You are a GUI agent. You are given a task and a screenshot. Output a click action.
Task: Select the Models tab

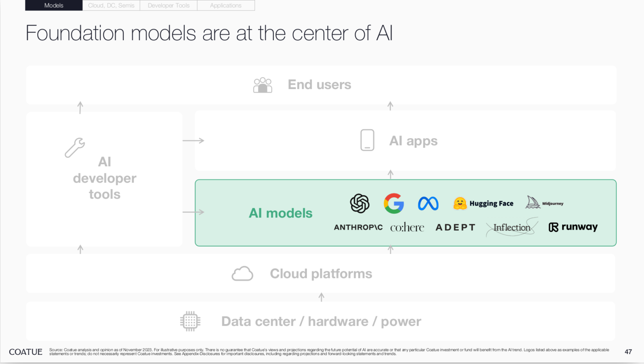point(54,5)
